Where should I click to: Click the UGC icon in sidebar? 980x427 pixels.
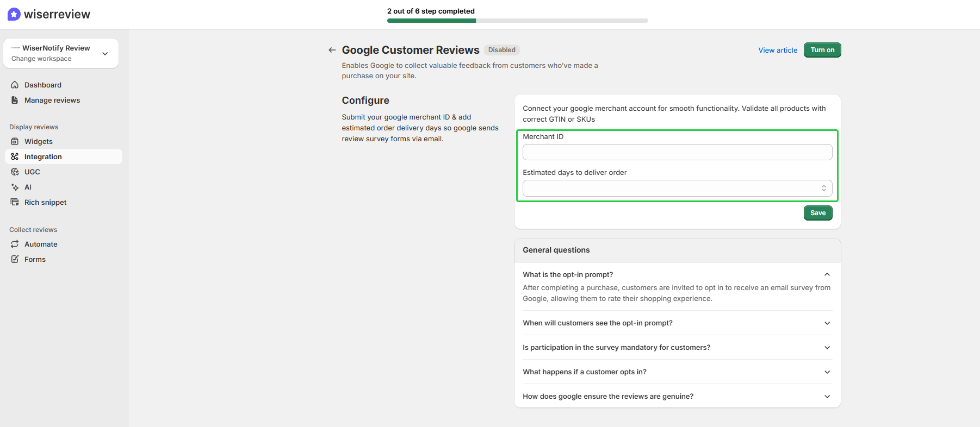pos(15,172)
